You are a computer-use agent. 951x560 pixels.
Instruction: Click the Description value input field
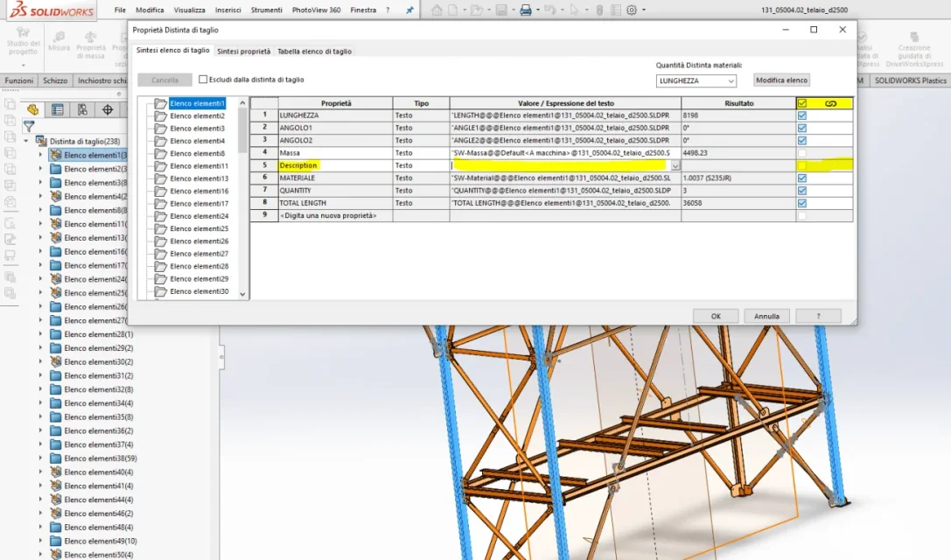click(561, 165)
